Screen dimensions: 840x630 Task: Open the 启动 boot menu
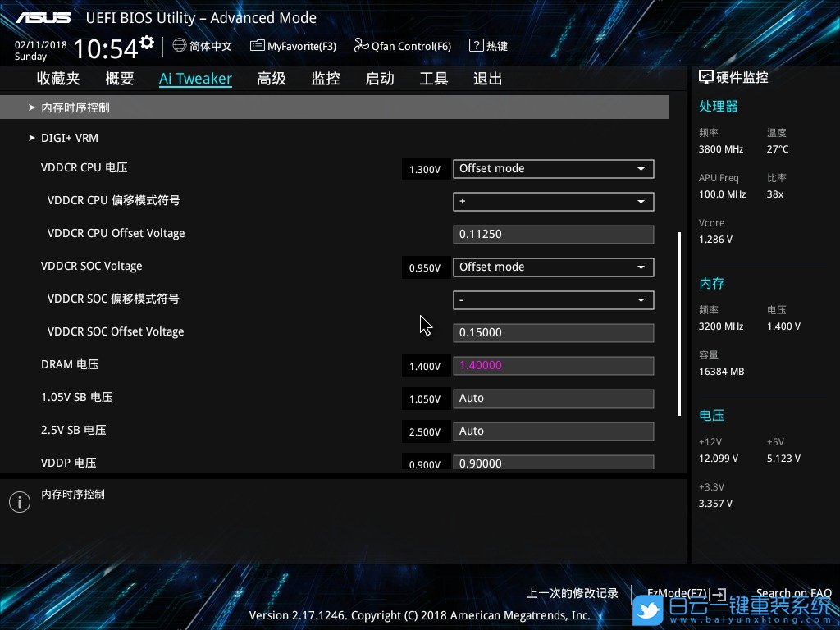[379, 78]
